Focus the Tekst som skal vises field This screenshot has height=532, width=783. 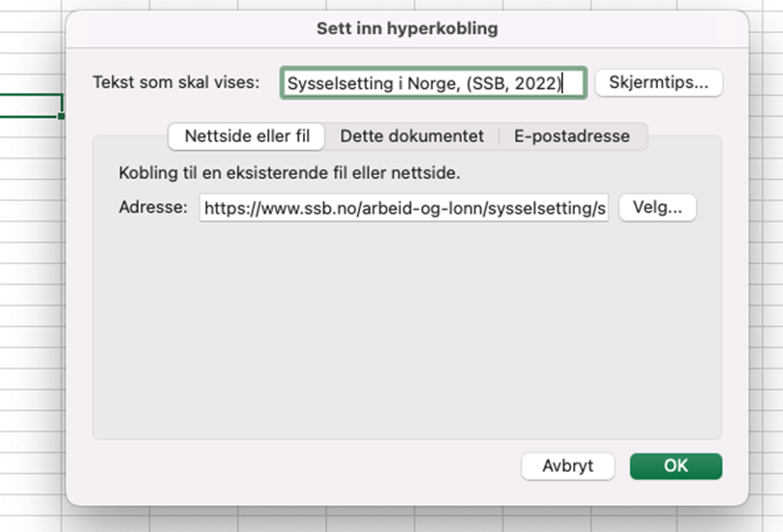pos(433,83)
